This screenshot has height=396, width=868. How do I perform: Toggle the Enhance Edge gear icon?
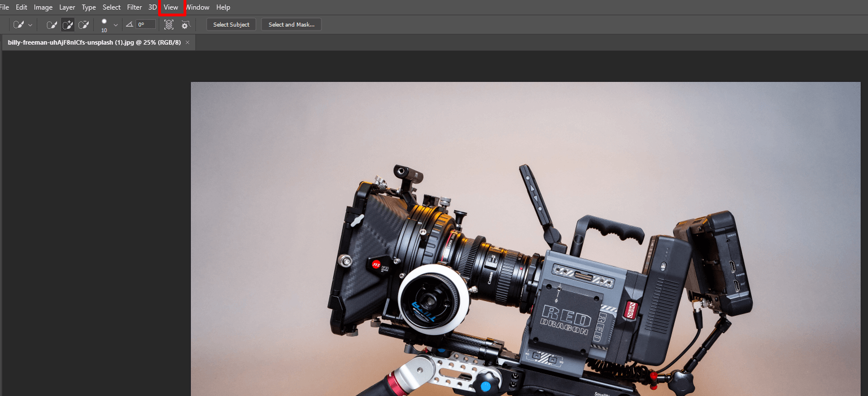(x=185, y=25)
